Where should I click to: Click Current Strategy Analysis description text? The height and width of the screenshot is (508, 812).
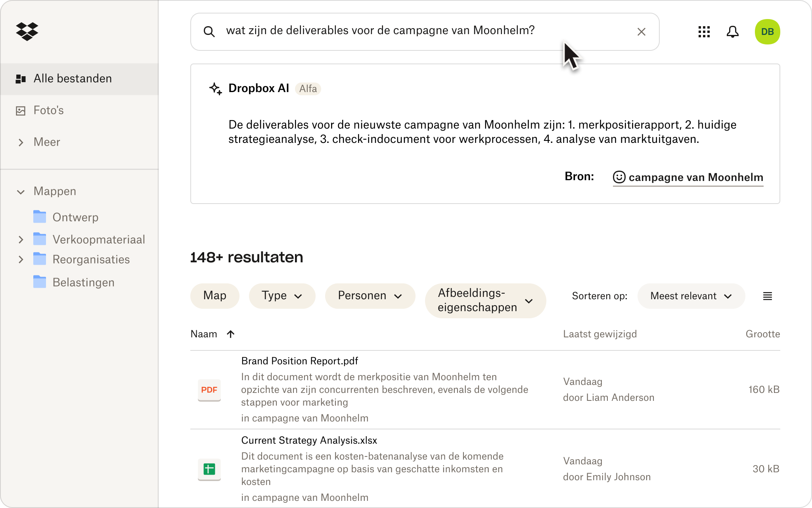[x=372, y=469]
